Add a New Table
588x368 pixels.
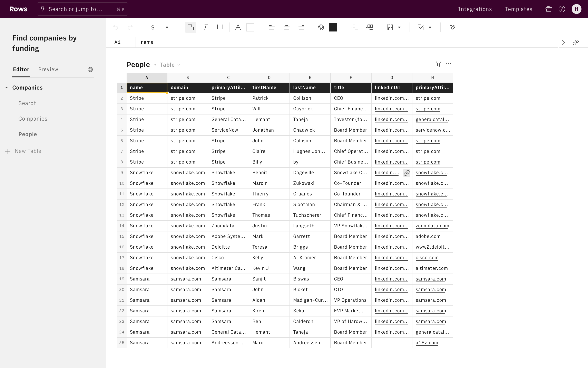coord(23,151)
